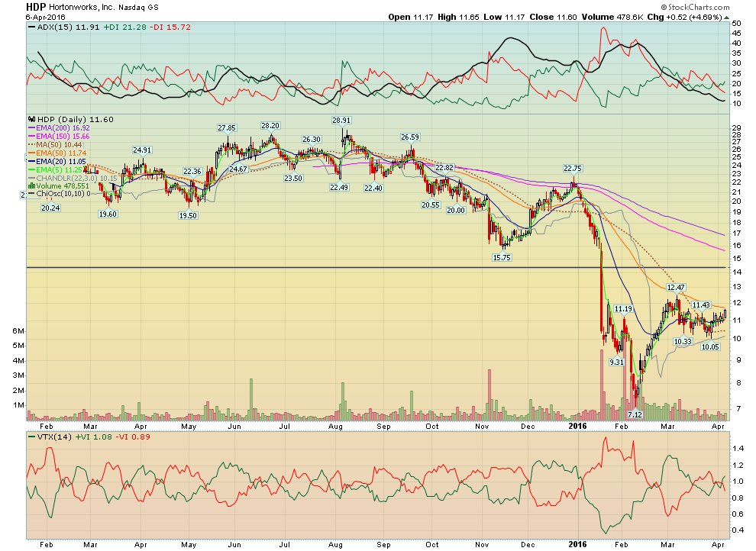Click the Nasdaq GS exchange label
Screen dimensions: 756x551
138,8
